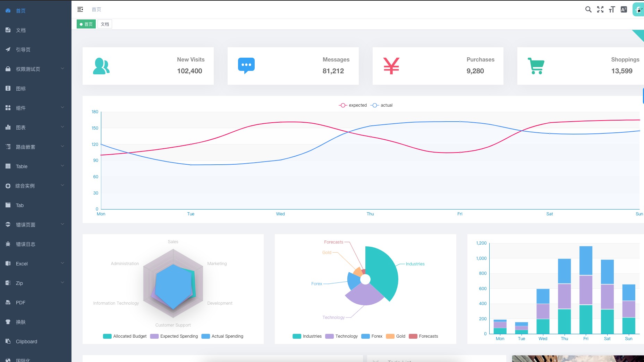Open the Messages 81,212 card

pyautogui.click(x=293, y=66)
